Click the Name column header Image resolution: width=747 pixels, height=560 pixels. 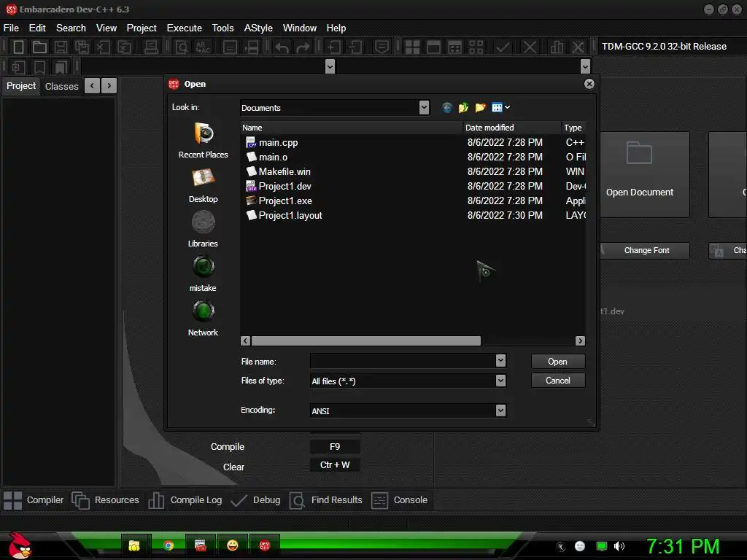[352, 128]
